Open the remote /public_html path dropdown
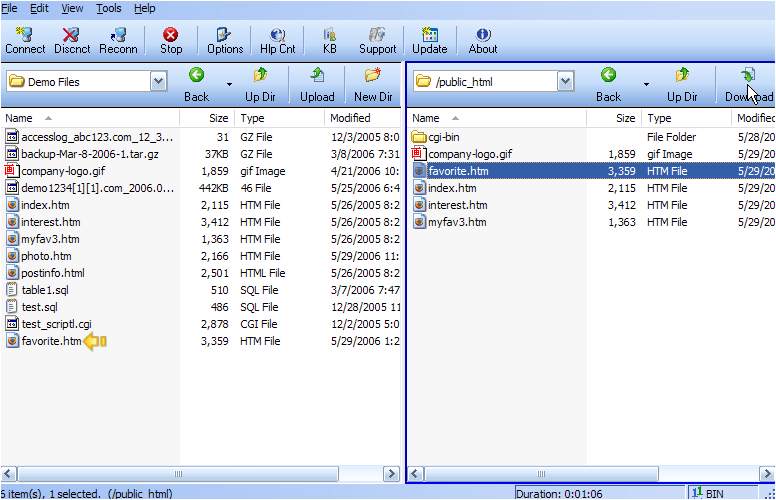776x500 pixels. 565,81
